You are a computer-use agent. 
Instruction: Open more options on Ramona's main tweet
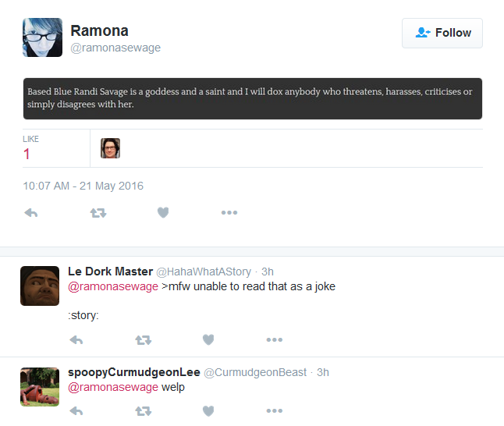229,212
